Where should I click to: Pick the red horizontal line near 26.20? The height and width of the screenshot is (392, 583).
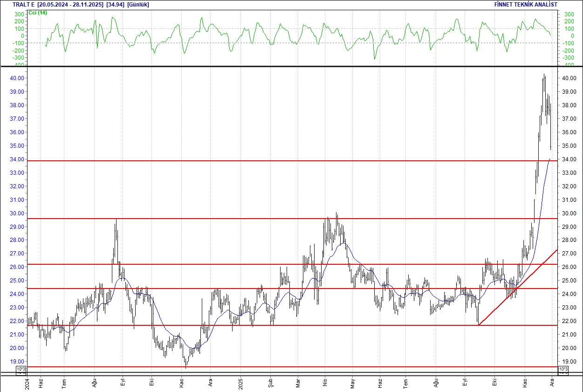280,264
